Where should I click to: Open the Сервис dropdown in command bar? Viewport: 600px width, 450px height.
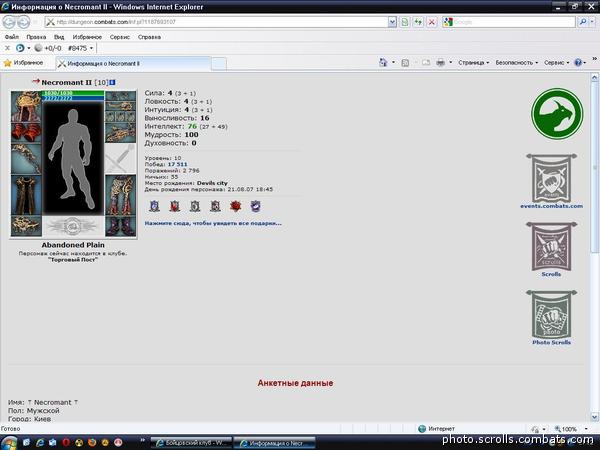[556, 63]
